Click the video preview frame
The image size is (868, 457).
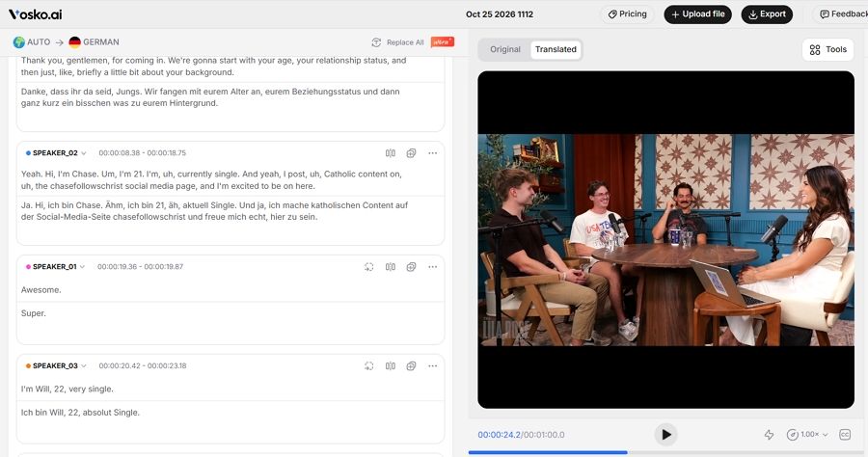(x=665, y=239)
